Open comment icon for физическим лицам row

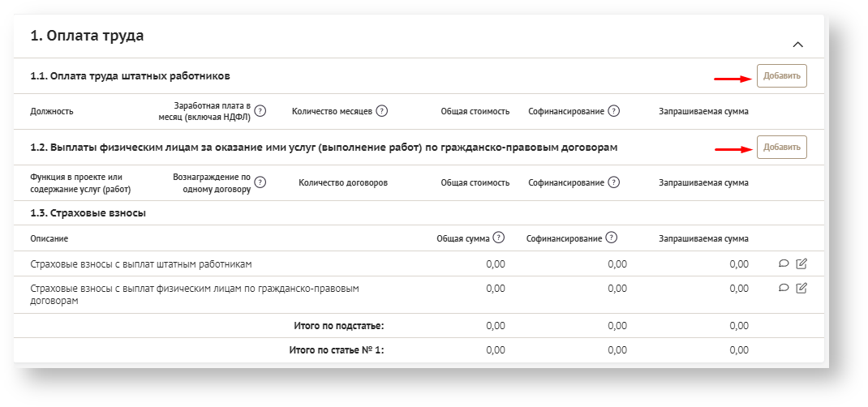784,288
